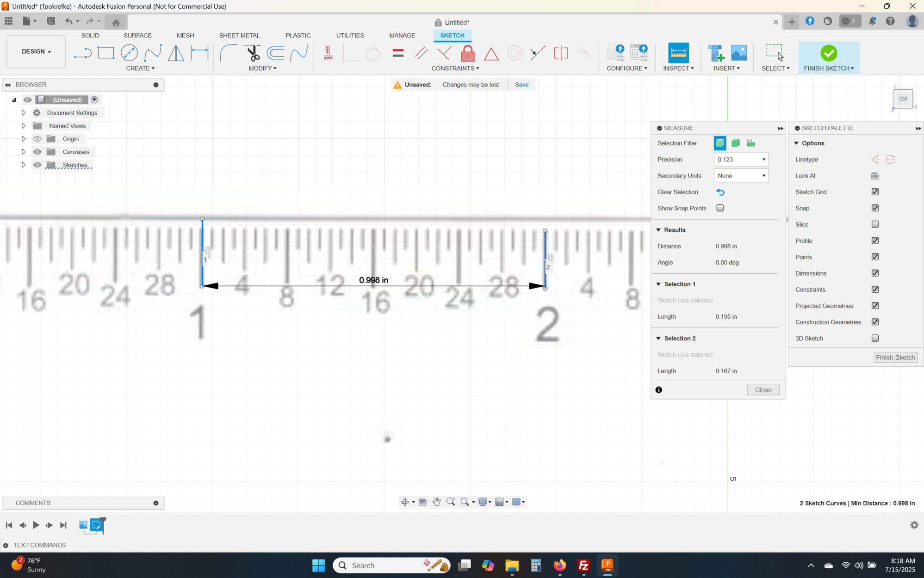The height and width of the screenshot is (578, 924).
Task: Click the Insert Canvas image icon
Action: [x=738, y=53]
